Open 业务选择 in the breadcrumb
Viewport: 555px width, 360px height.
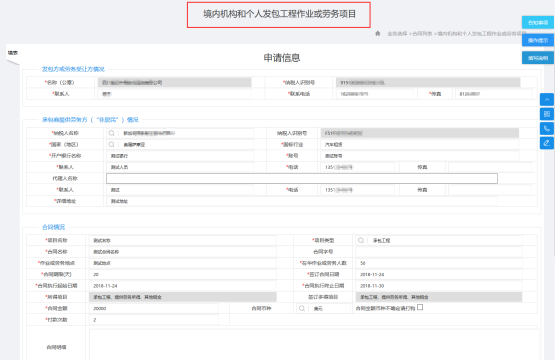[397, 34]
